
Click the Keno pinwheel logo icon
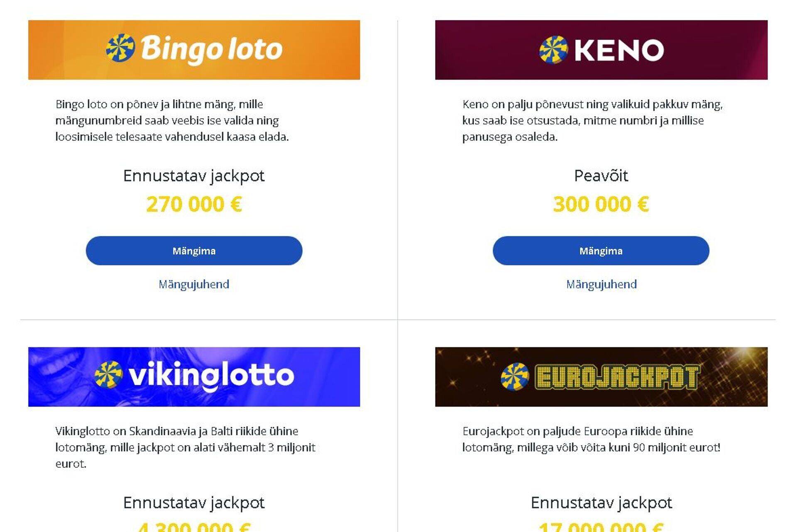[553, 50]
